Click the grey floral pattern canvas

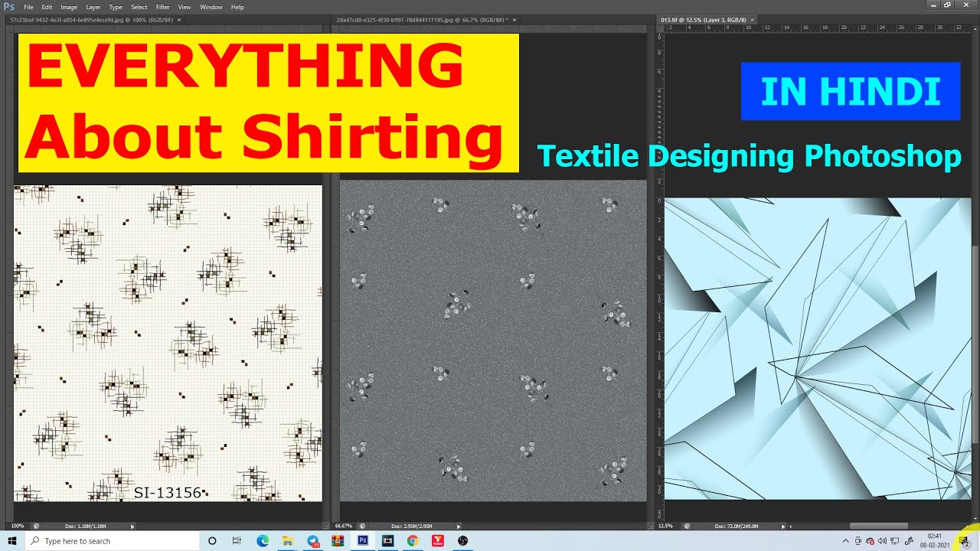click(x=493, y=341)
